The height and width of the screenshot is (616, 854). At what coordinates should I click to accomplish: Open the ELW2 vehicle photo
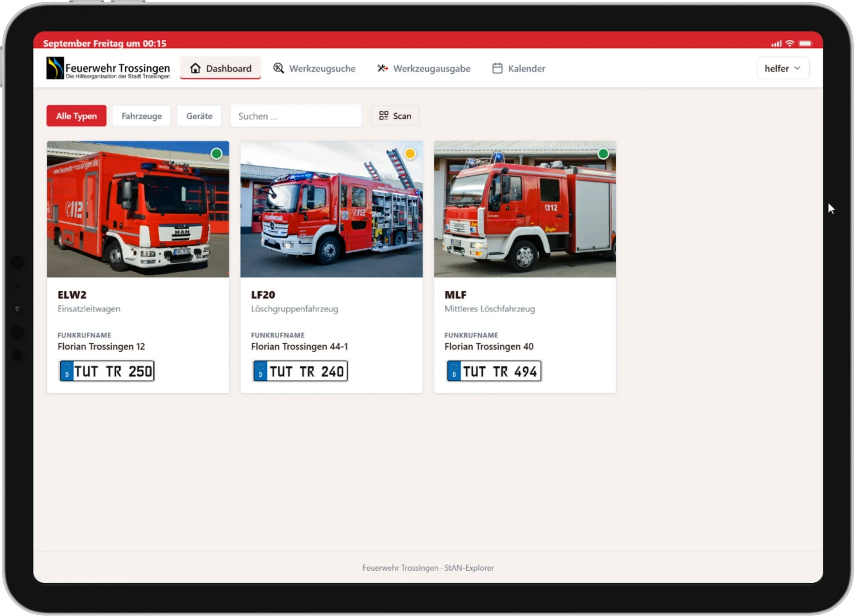coord(138,209)
